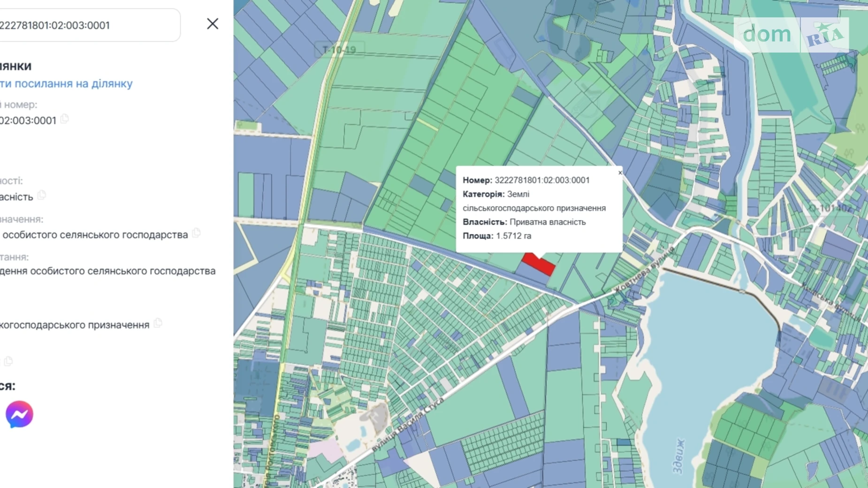Viewport: 868px width, 488px height.
Task: Share via Messenger icon
Action: tap(19, 414)
